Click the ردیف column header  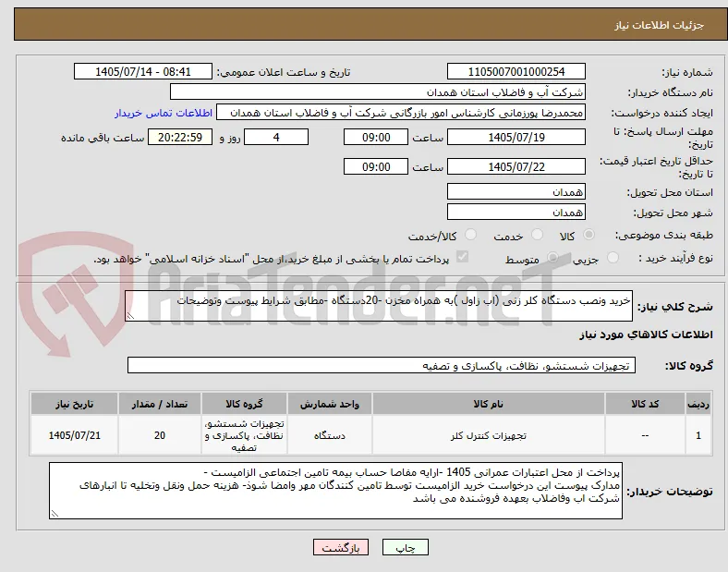698,404
